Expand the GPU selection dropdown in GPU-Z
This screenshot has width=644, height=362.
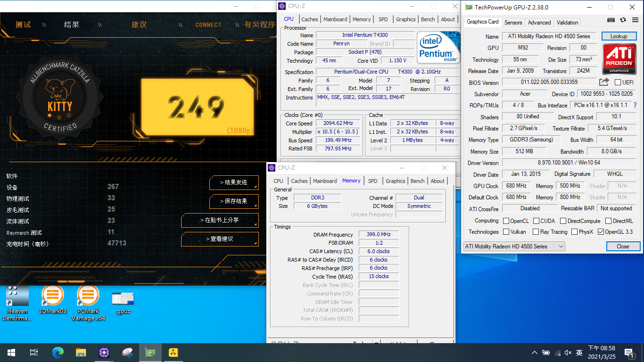(x=514, y=246)
